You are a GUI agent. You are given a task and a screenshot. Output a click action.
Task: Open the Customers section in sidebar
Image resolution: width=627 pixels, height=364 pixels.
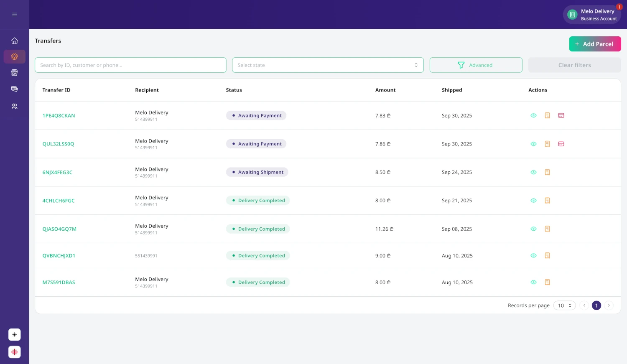pos(15,106)
